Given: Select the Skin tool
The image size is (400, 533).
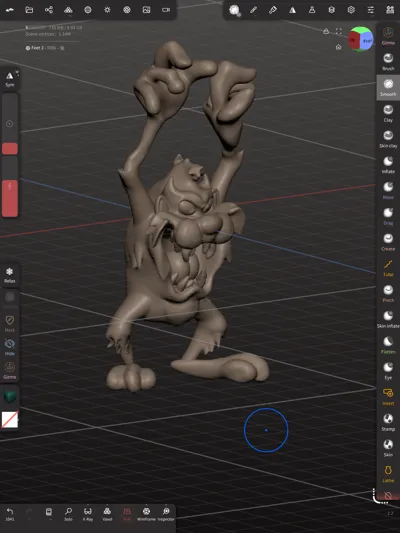Looking at the screenshot, I should [x=388, y=448].
